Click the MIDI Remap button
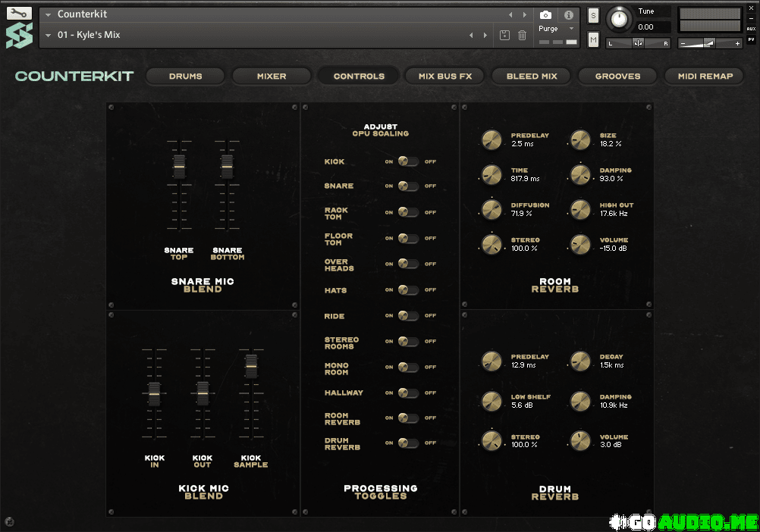This screenshot has height=532, width=760. (705, 76)
